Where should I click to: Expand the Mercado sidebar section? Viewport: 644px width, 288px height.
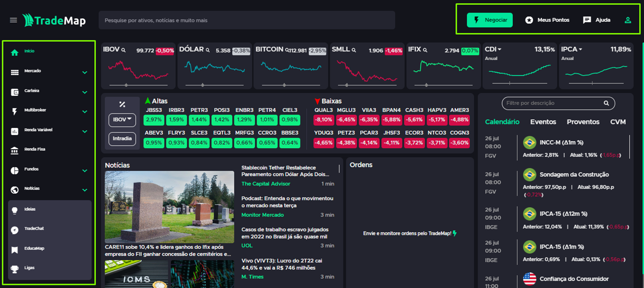click(85, 72)
